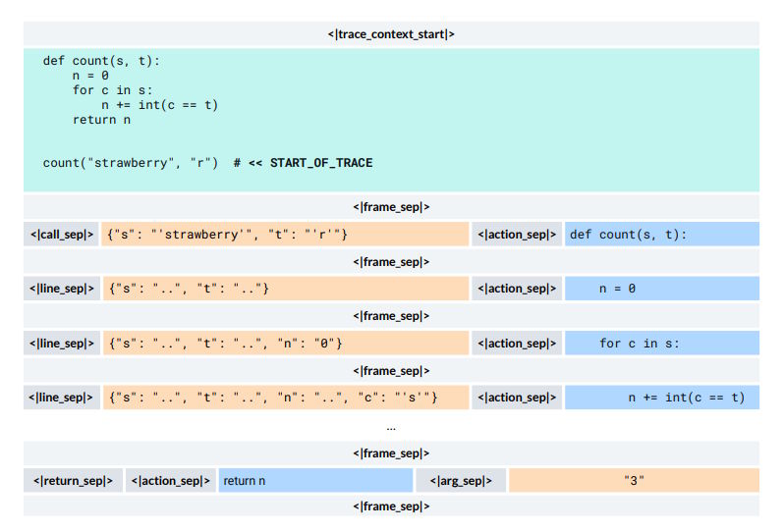Select the call_sep token cell
Screen dimensions: 784x532
(x=62, y=235)
